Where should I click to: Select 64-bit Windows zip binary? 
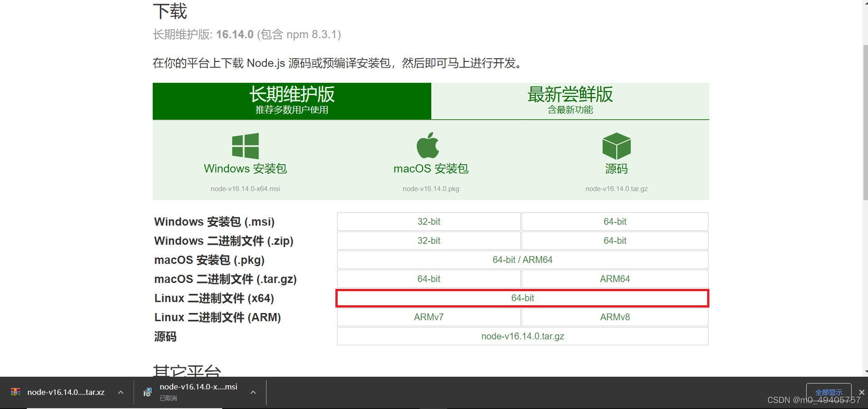pos(615,241)
